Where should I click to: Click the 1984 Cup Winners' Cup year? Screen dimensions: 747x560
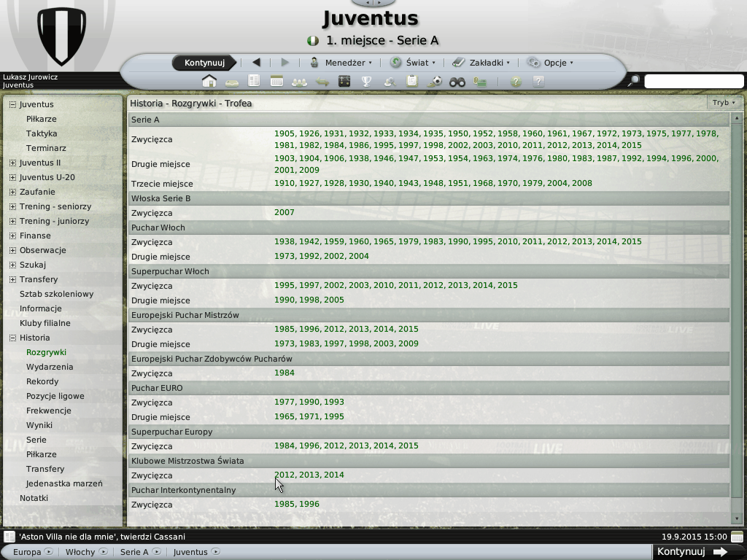tap(285, 373)
